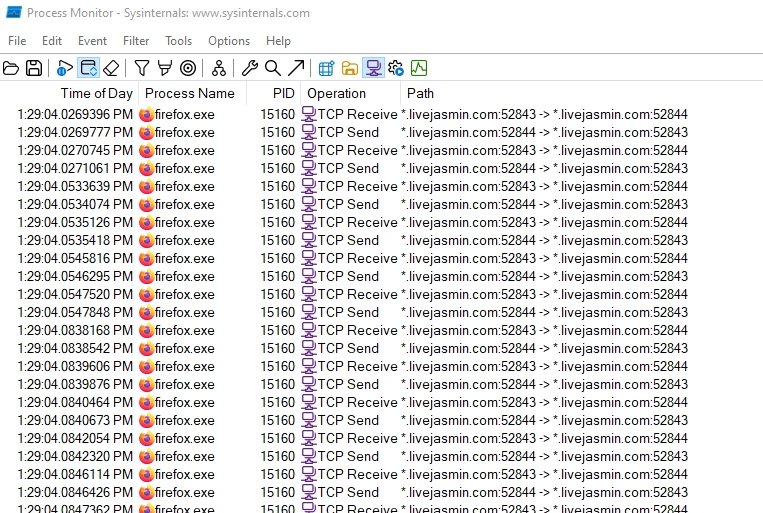This screenshot has width=763, height=513.
Task: Click the network icon in the 1:29:04.0840464 row
Action: (309, 403)
